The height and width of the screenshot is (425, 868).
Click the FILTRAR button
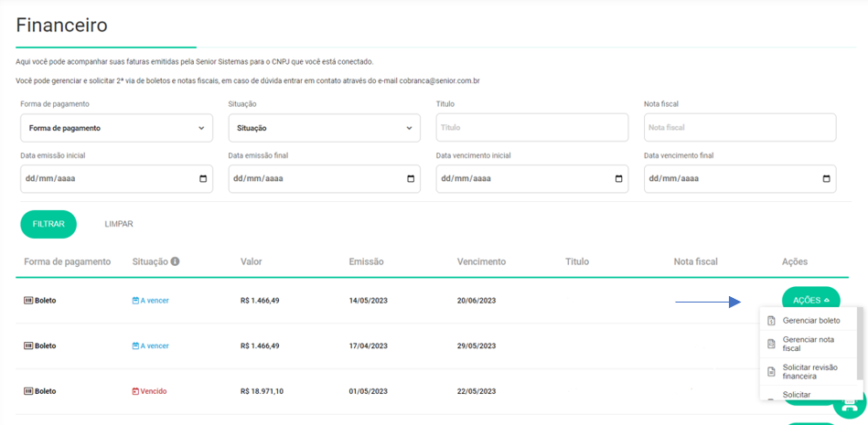click(48, 224)
